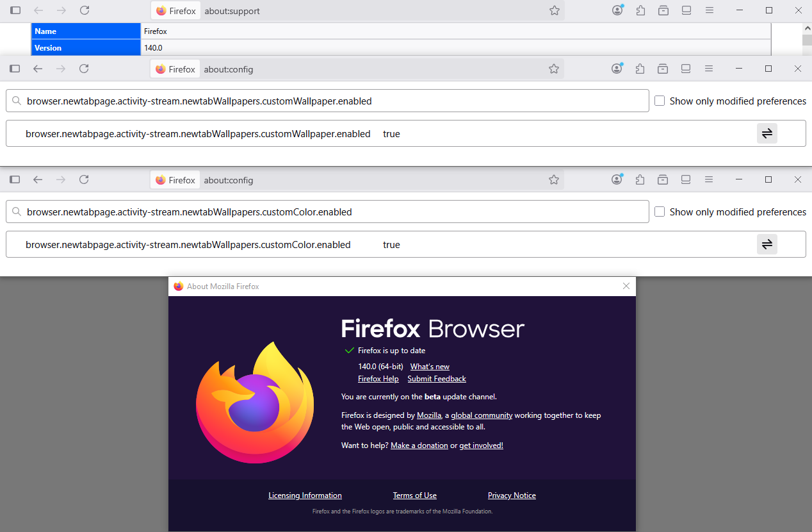The image size is (812, 532).
Task: Select 140.0 (64-bit) text in About dialog
Action: pos(380,367)
